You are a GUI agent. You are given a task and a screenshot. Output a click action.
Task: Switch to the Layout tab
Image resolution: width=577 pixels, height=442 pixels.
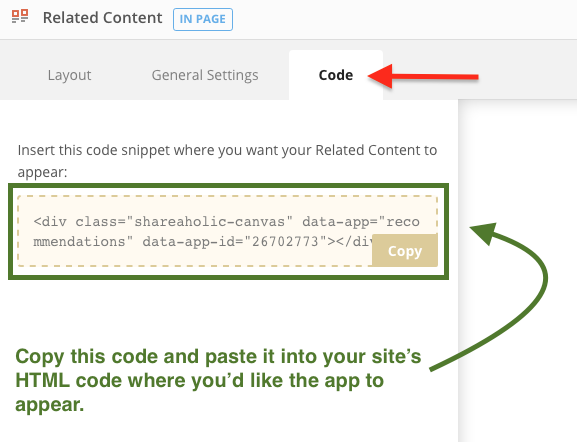[69, 75]
